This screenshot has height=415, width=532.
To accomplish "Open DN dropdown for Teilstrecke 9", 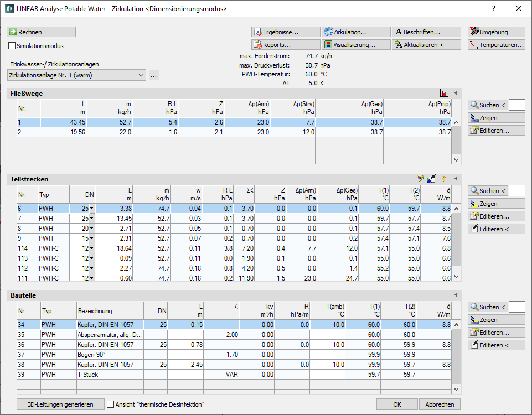I will click(x=91, y=238).
